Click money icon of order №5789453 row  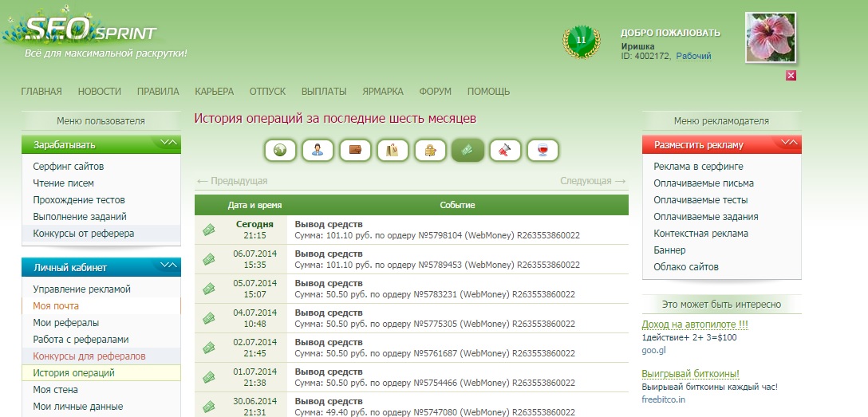[209, 259]
